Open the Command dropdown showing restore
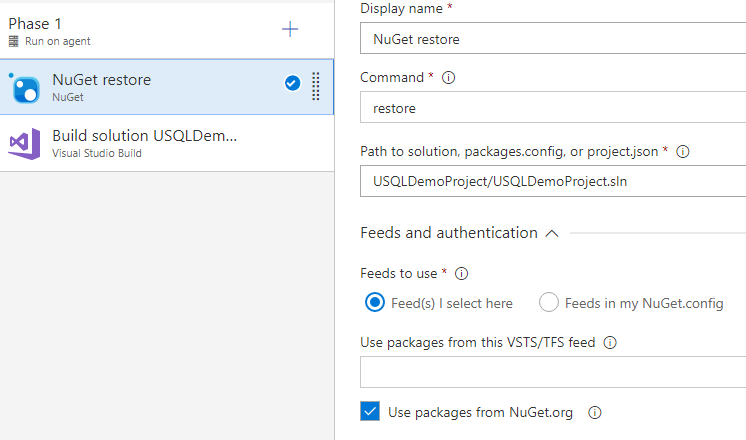This screenshot has height=440, width=746. (x=553, y=108)
